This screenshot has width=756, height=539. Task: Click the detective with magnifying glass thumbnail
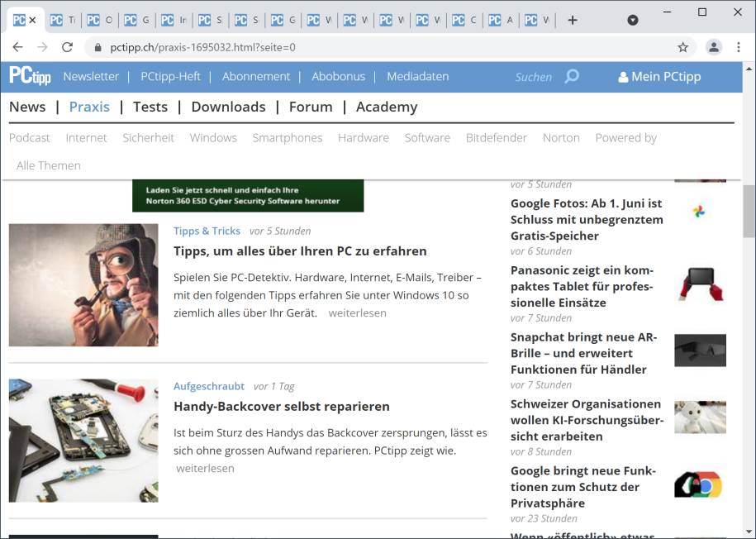(x=83, y=284)
